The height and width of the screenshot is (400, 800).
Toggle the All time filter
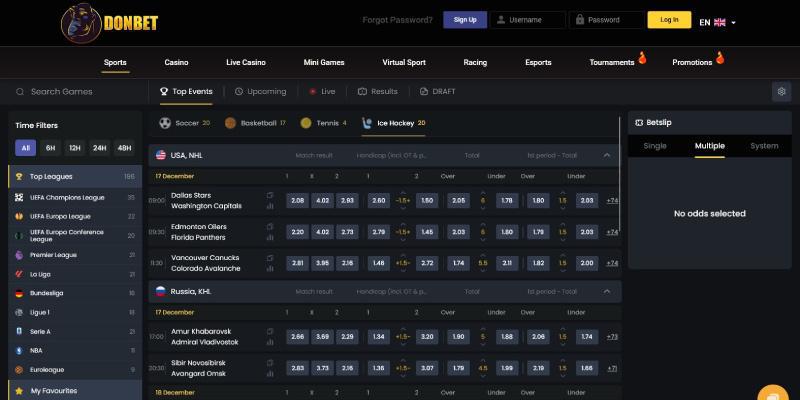(x=26, y=147)
